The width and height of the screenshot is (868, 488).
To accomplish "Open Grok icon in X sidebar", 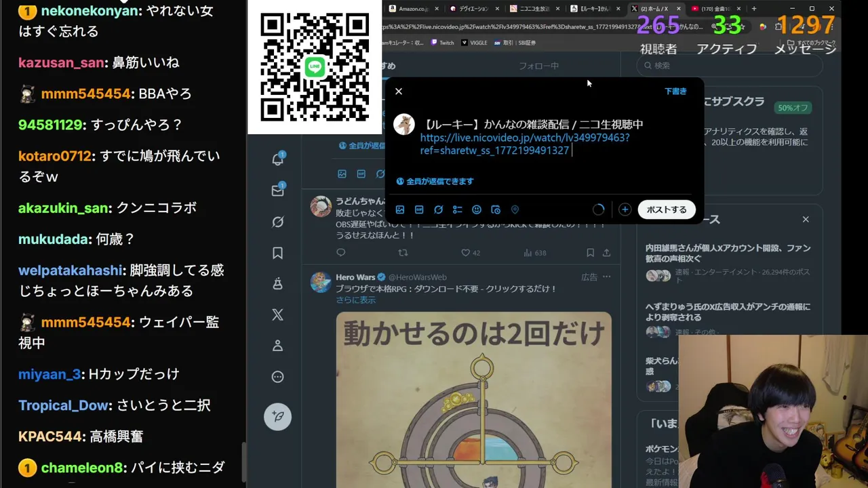I will point(278,222).
